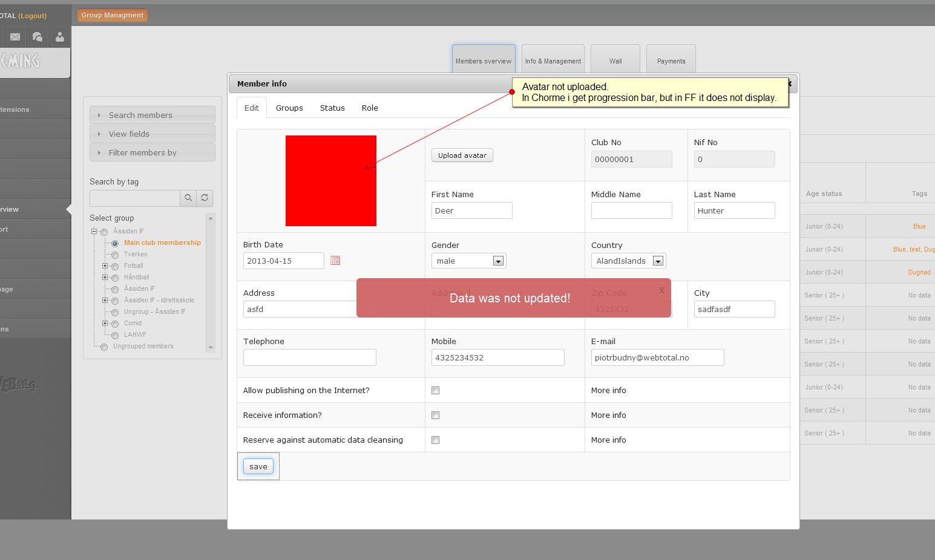Enable the 'Receive information?' checkbox
The image size is (935, 560).
[435, 415]
